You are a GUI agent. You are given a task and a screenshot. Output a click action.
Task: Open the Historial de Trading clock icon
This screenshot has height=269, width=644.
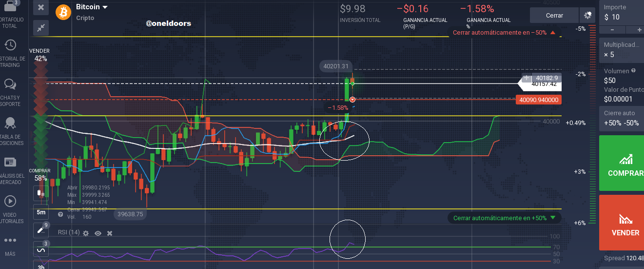click(x=10, y=45)
